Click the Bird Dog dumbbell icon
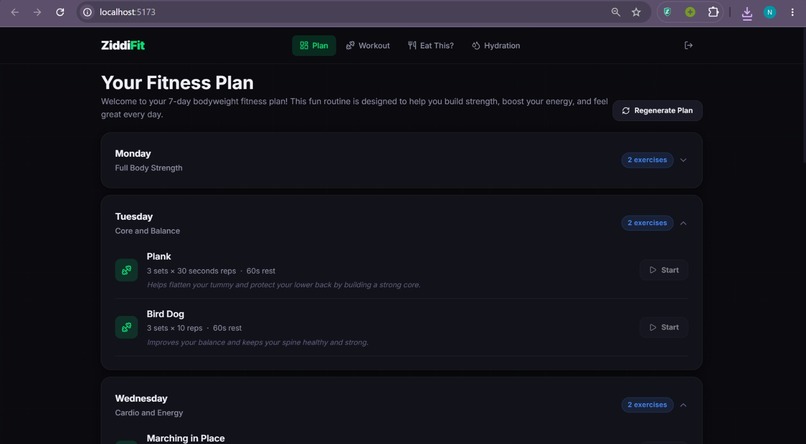The image size is (806, 444). coord(126,327)
